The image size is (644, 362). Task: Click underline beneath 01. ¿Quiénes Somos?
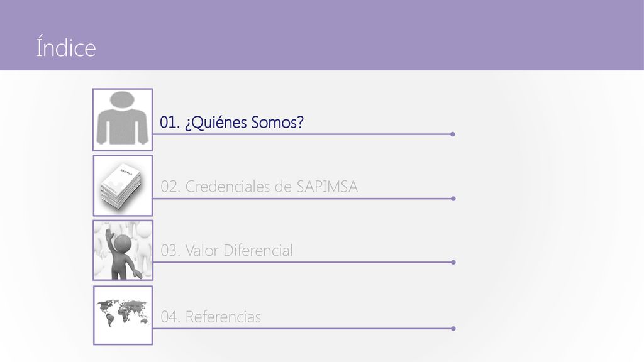(302, 134)
